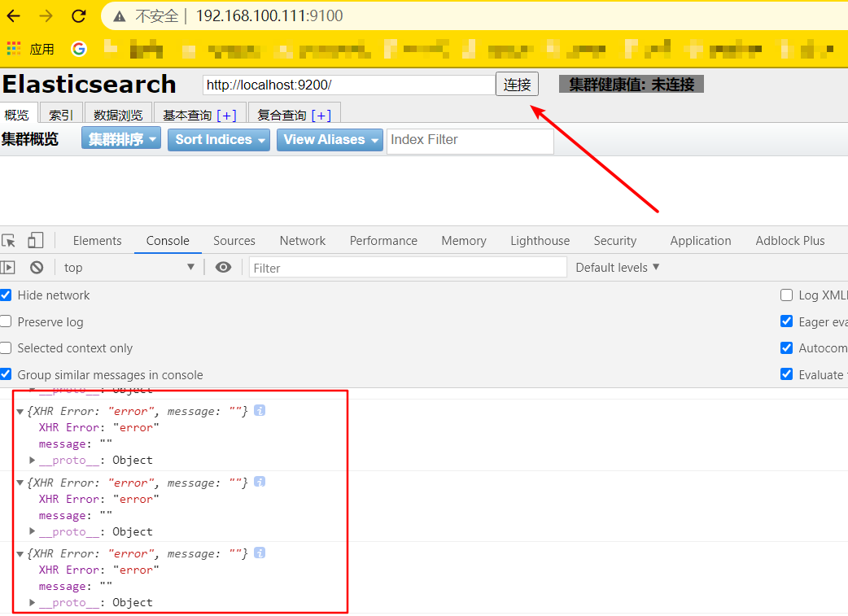Switch to the 数据浏览 tab
The image size is (848, 616).
[118, 115]
